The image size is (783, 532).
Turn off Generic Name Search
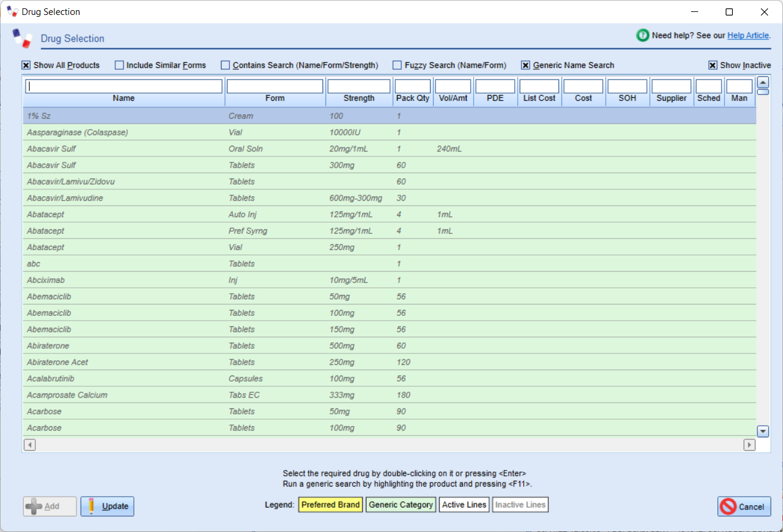pyautogui.click(x=526, y=65)
